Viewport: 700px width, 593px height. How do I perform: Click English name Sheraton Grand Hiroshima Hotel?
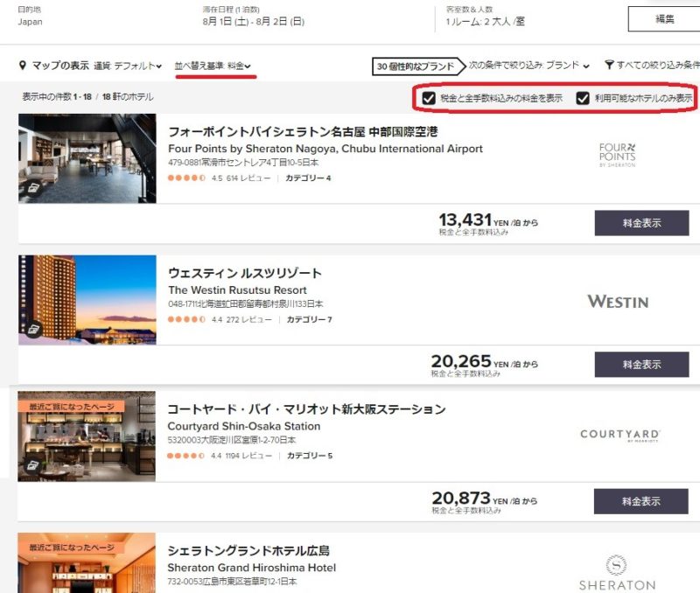coord(251,568)
